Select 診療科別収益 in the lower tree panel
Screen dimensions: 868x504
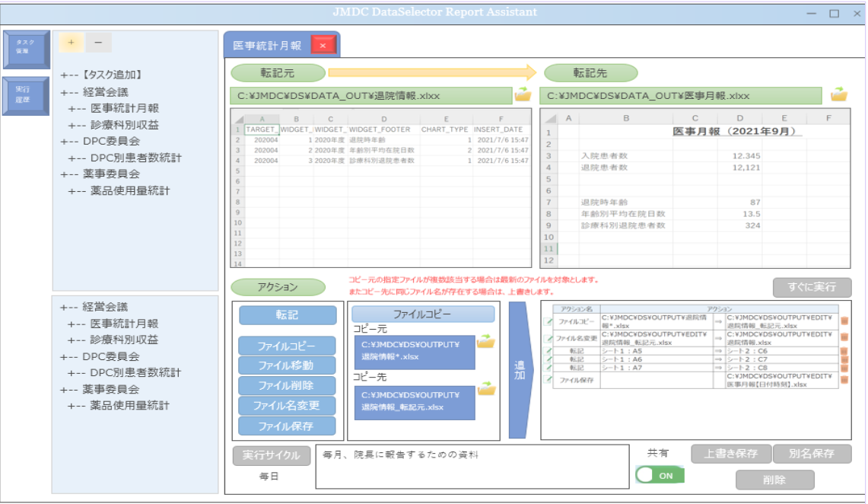point(113,340)
